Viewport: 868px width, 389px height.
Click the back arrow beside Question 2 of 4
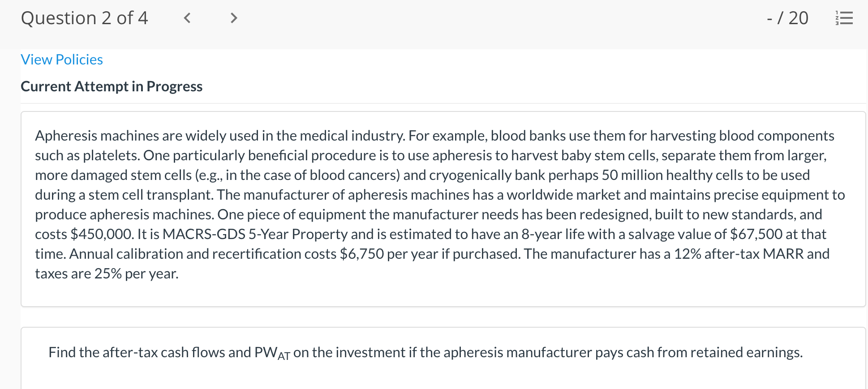tap(188, 18)
